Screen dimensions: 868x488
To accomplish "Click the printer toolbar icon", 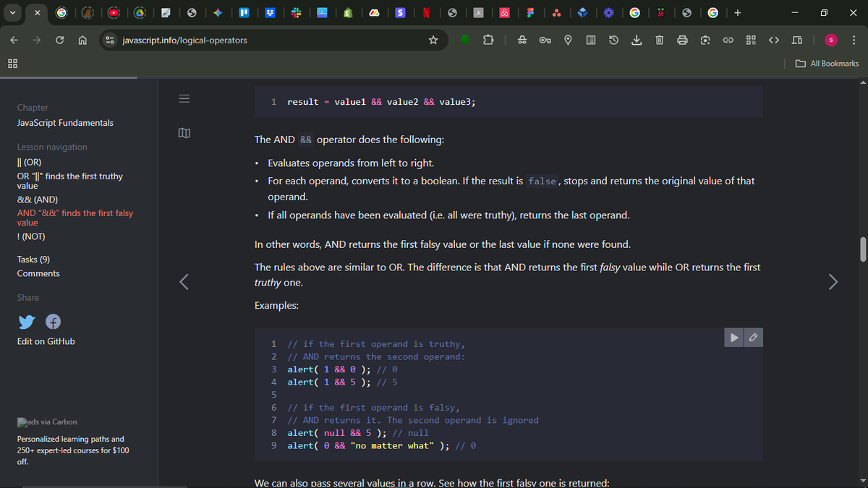I will (x=682, y=40).
